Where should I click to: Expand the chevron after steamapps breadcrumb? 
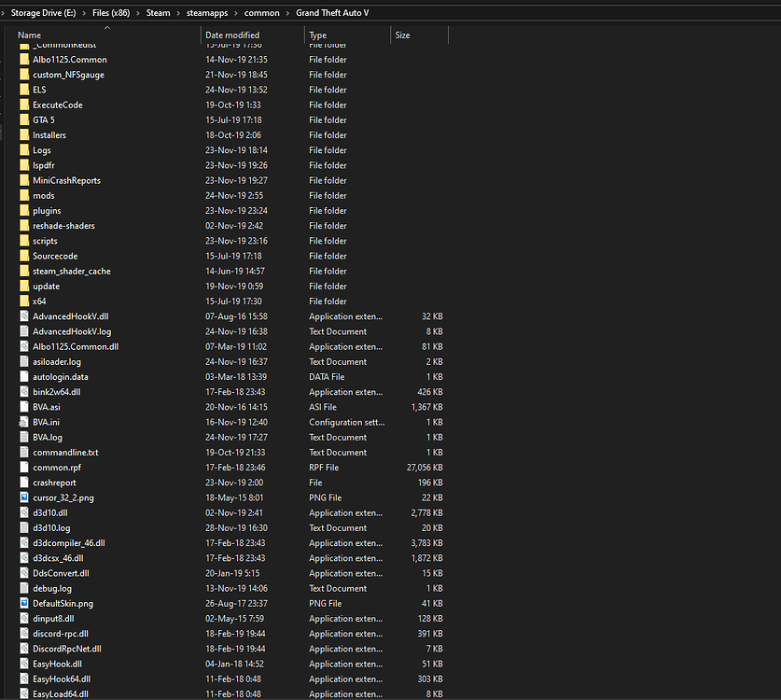click(x=238, y=13)
